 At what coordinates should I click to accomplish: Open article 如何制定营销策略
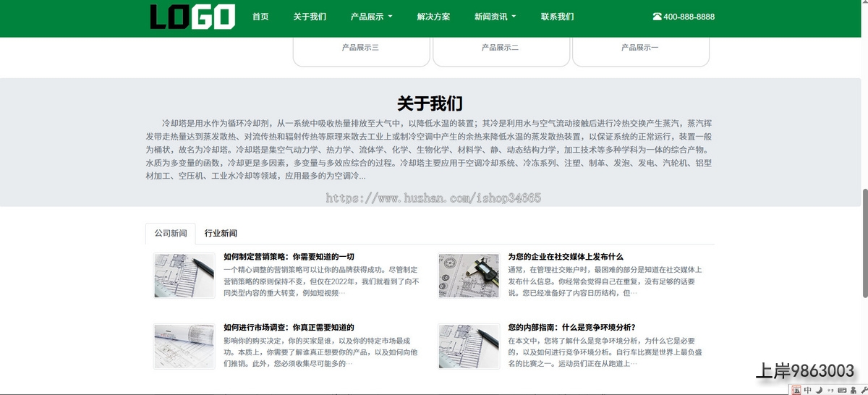289,257
